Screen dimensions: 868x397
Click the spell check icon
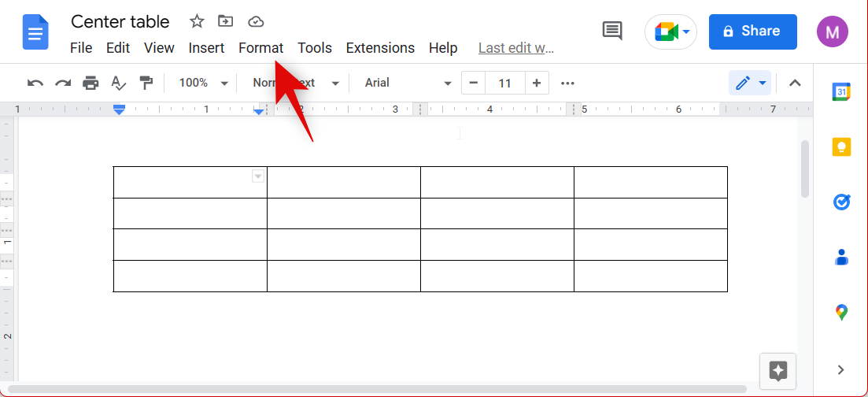pos(119,83)
